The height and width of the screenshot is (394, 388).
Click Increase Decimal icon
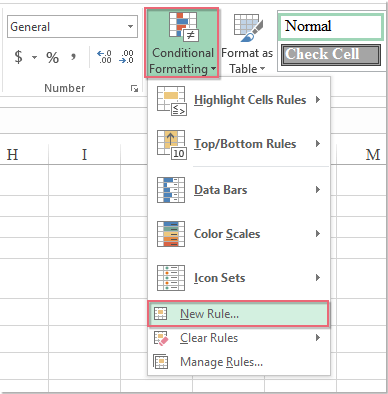[104, 57]
